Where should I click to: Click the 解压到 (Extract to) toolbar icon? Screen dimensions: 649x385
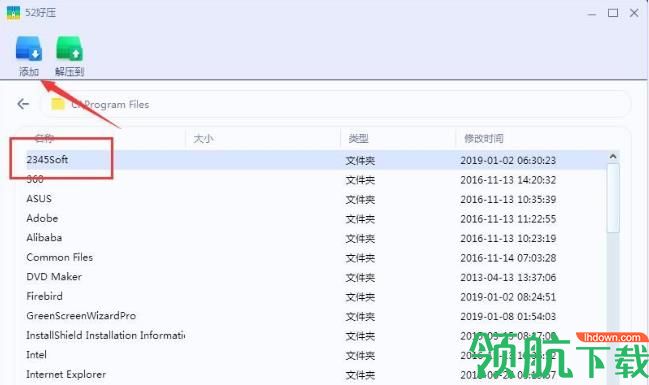[69, 49]
